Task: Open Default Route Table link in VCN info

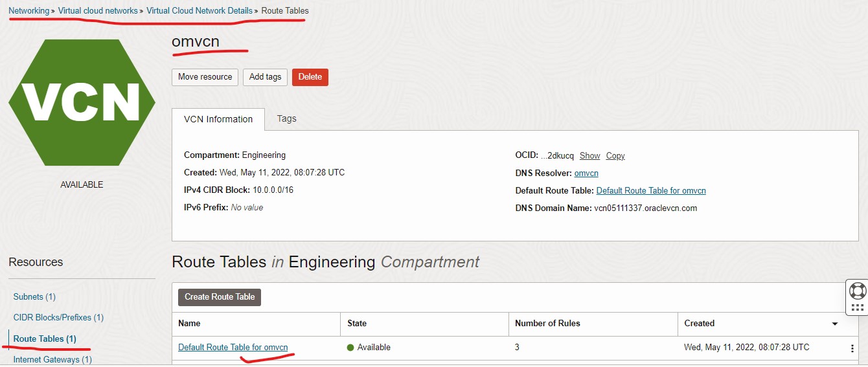Action: click(x=650, y=191)
